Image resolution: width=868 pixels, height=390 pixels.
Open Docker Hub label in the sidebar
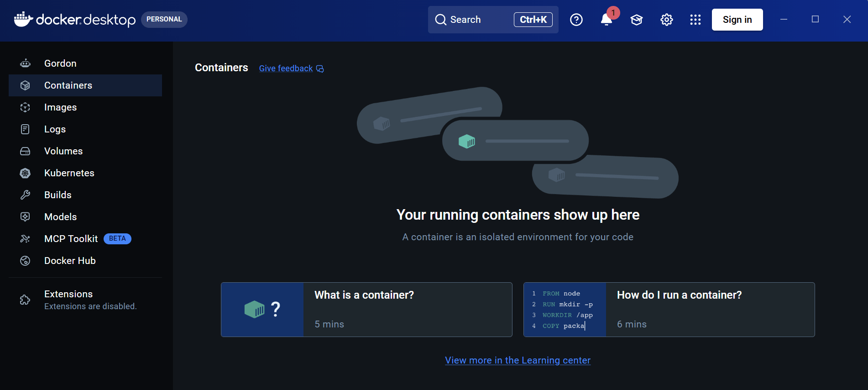[70, 261]
